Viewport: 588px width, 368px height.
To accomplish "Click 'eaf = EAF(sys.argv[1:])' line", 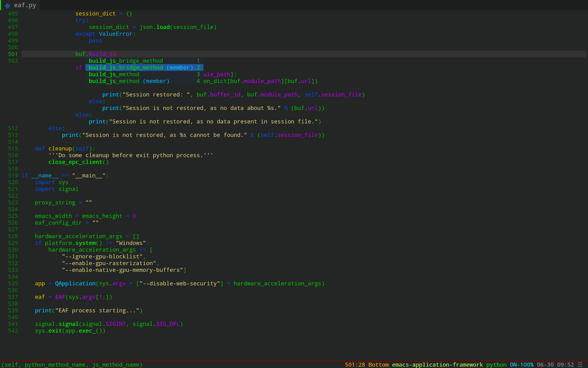I will 73,297.
